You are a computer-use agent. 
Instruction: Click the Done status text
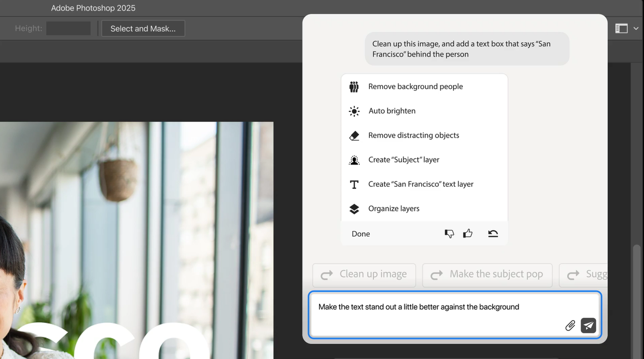361,234
